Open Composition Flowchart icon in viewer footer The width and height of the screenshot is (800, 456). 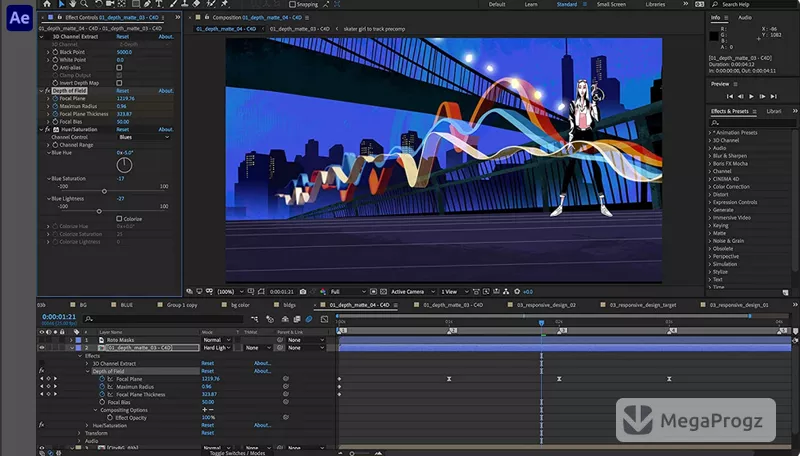(506, 292)
